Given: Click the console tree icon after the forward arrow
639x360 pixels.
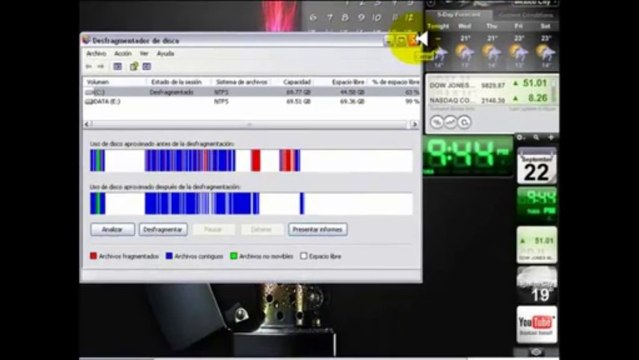Looking at the screenshot, I should tap(118, 66).
